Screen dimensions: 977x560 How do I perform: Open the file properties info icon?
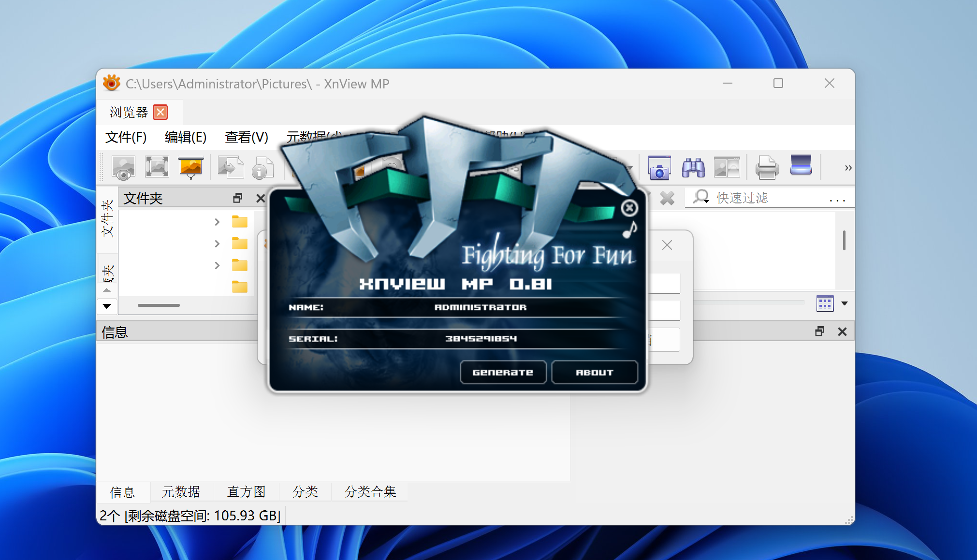[262, 169]
